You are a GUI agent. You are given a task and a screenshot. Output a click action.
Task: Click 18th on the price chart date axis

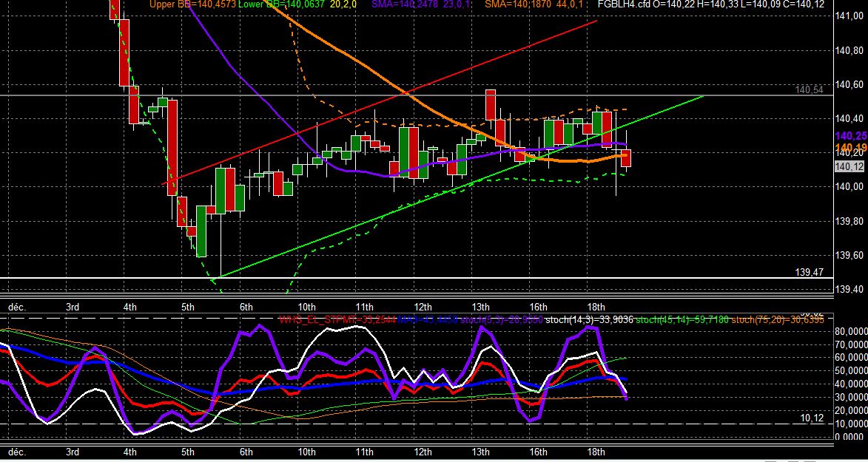click(x=596, y=307)
